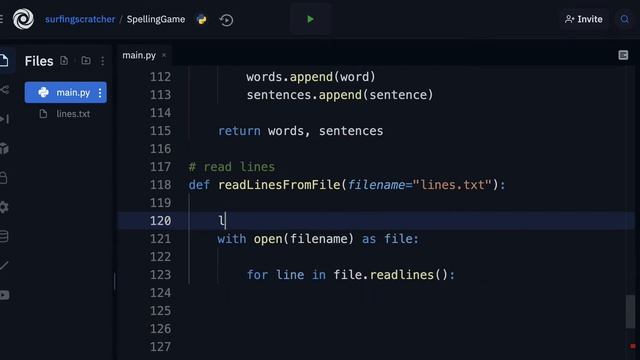The width and height of the screenshot is (640, 360).
Task: Click 'with open(filename) as file:' line
Action: click(318, 239)
